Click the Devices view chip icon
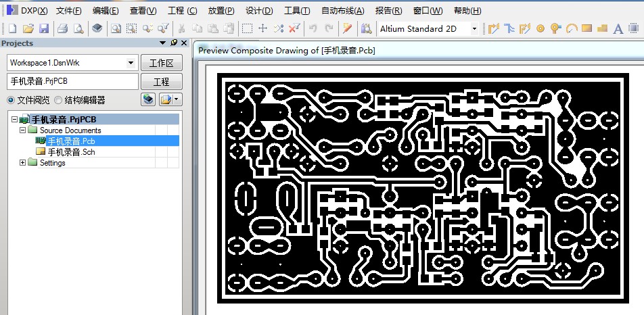 coord(97,28)
